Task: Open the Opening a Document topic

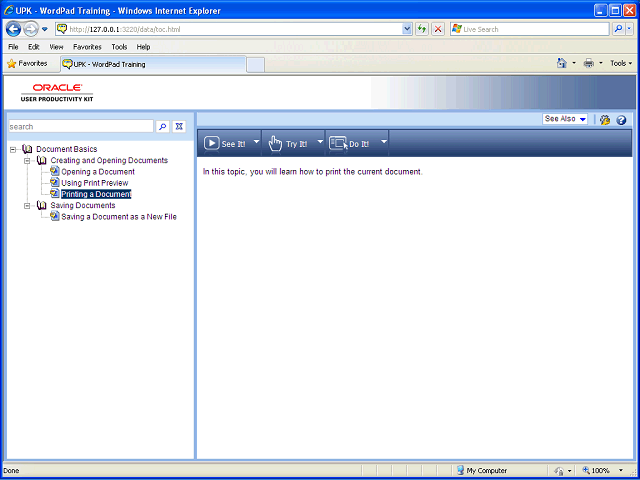Action: 98,172
